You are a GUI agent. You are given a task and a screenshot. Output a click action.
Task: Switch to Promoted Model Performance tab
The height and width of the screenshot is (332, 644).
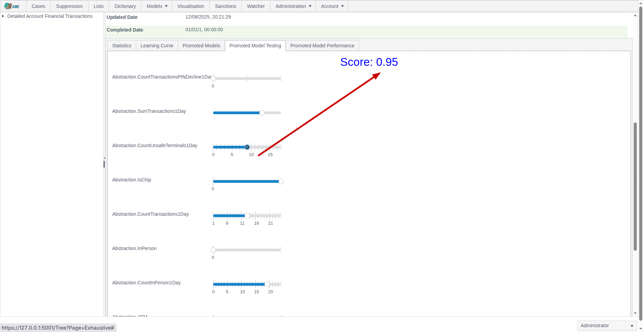322,46
